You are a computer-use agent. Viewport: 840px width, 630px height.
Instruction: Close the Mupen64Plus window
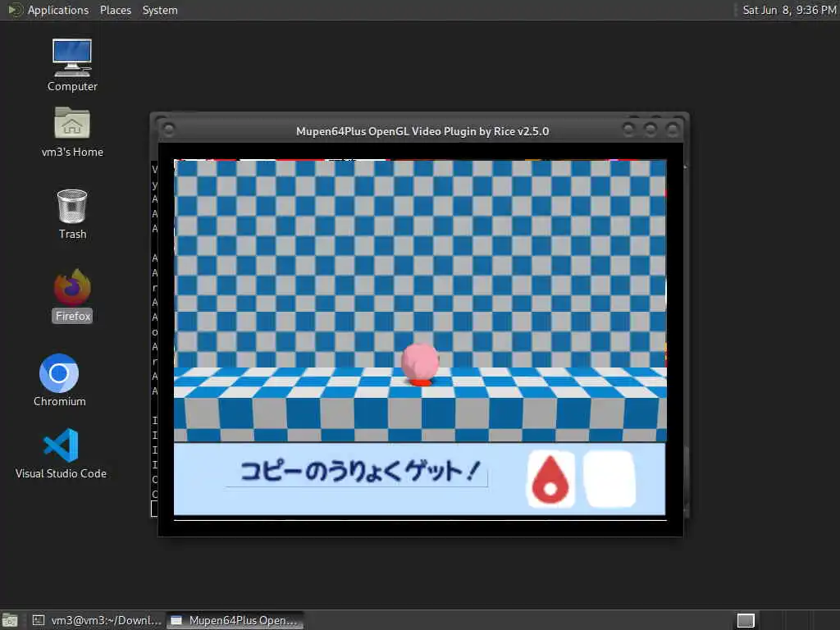click(x=672, y=129)
